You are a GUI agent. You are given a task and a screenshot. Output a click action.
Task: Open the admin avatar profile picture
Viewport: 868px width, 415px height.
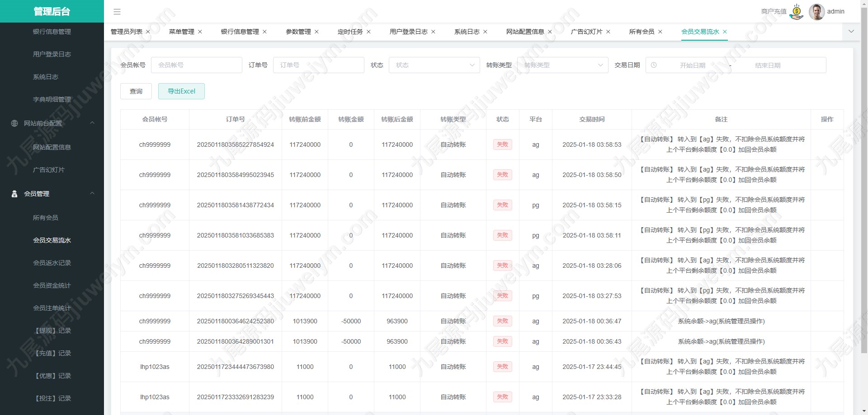pos(816,12)
